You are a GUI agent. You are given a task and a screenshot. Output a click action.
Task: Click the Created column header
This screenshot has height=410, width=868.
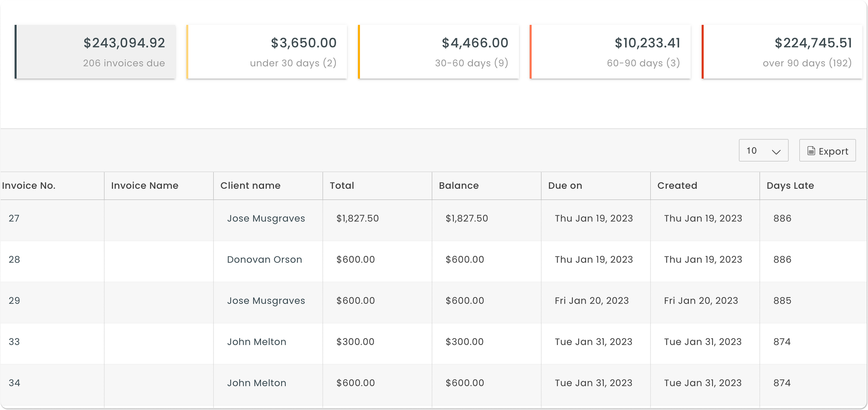point(677,185)
